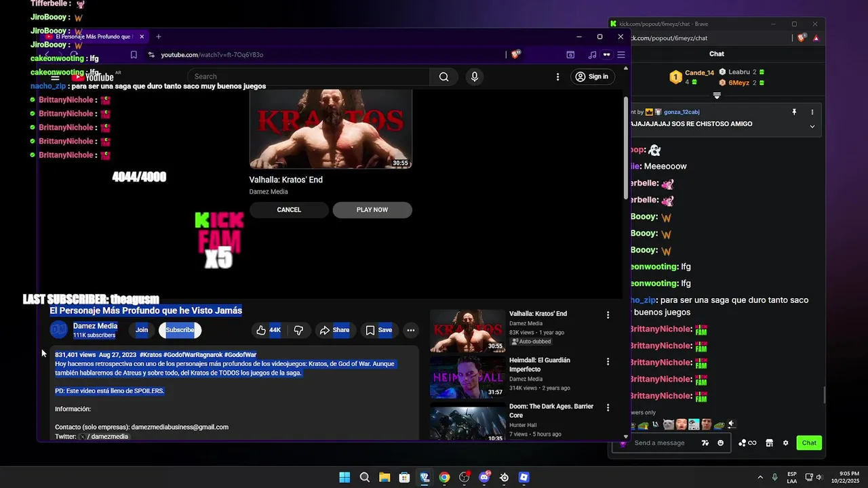Click the Kick chat scrollbar
Screen dimensions: 868x488
click(x=825, y=394)
